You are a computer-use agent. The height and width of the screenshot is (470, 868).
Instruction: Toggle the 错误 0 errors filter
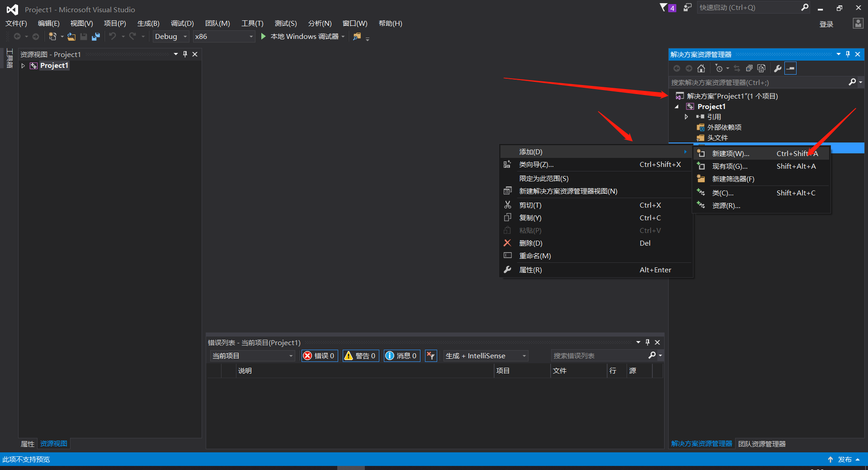pyautogui.click(x=320, y=356)
